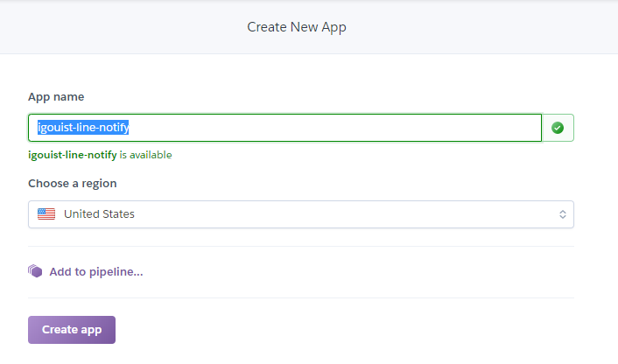Image resolution: width=618 pixels, height=364 pixels.
Task: Click the Create New App heading
Action: [297, 27]
